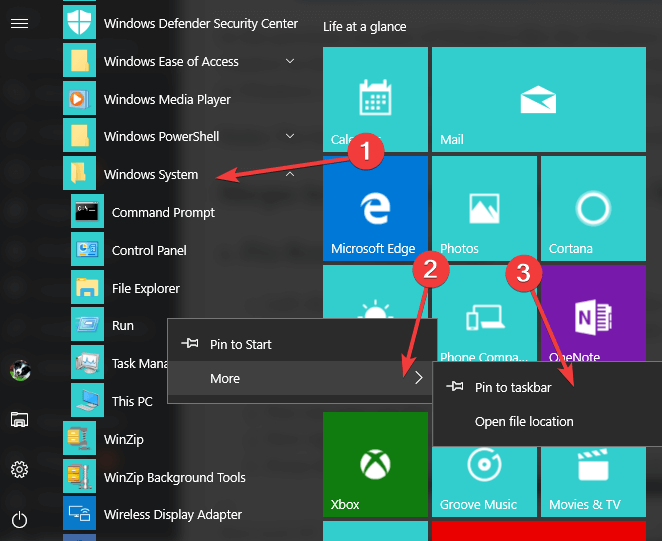Open the Groove Music tile
Image resolution: width=662 pixels, height=541 pixels.
[484, 481]
